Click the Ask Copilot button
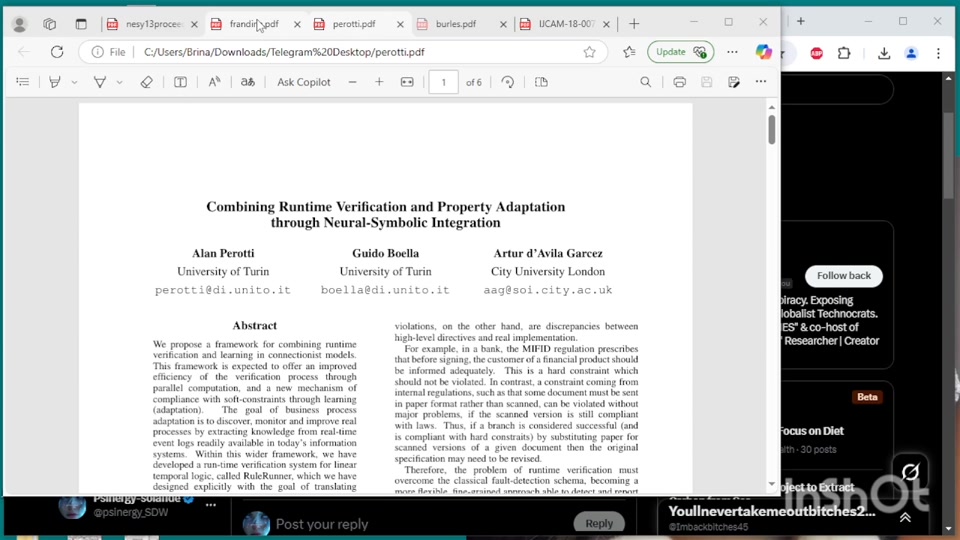 point(304,82)
